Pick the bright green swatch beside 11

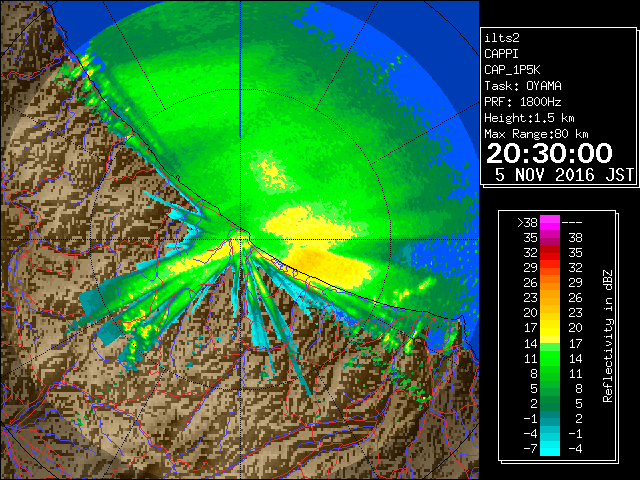click(x=550, y=358)
